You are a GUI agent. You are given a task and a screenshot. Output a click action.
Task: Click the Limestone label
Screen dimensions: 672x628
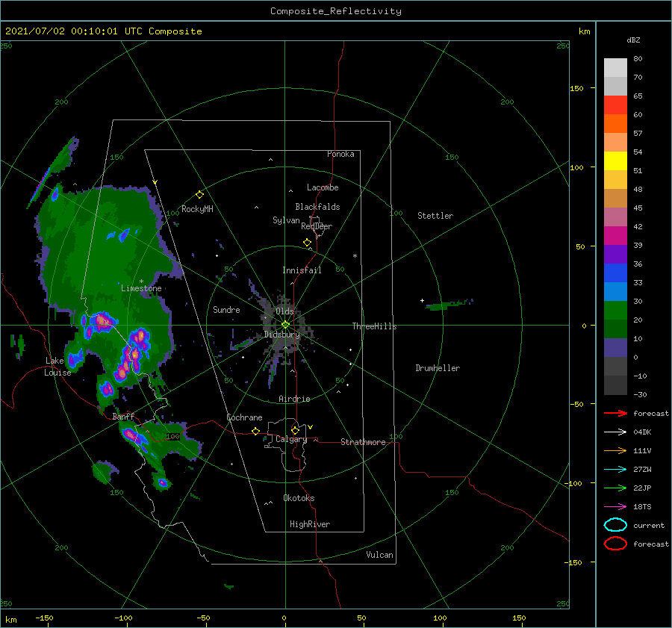point(141,288)
